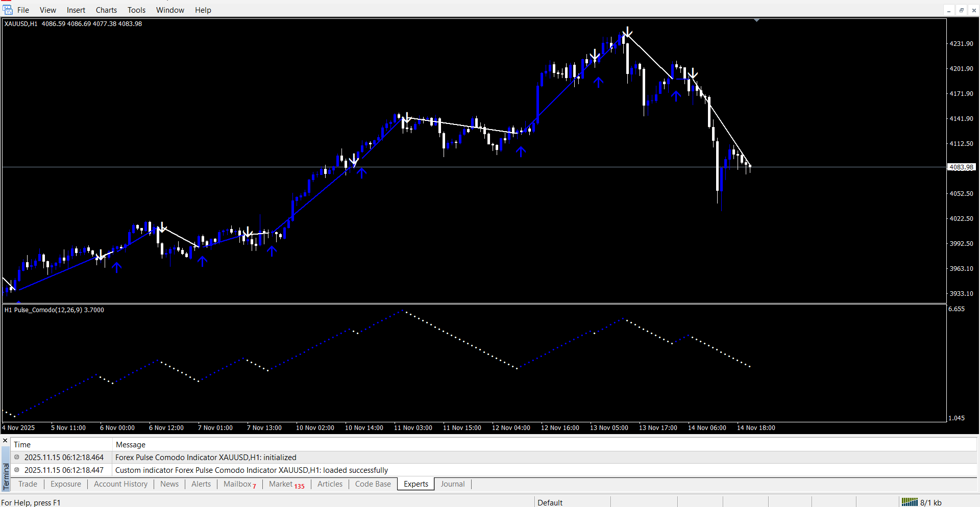Click the connection status bars icon

click(x=909, y=502)
